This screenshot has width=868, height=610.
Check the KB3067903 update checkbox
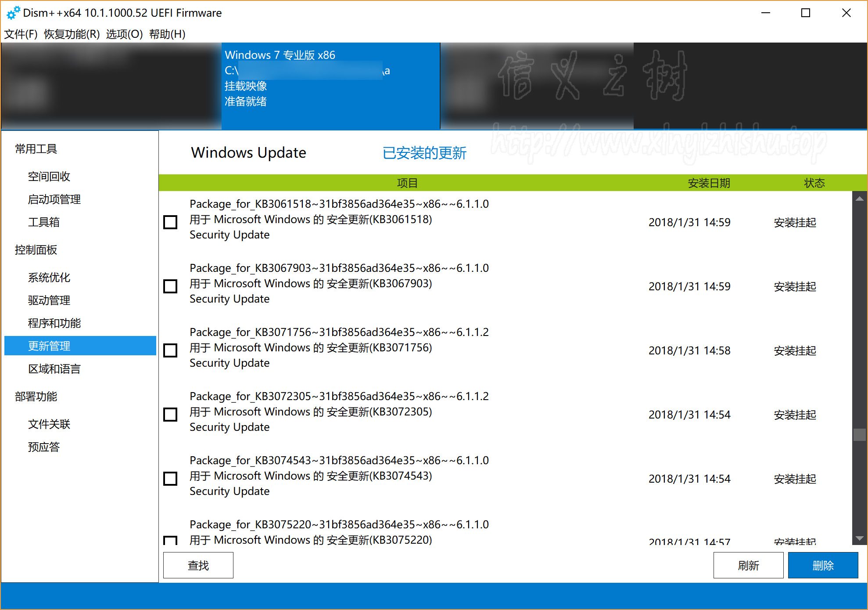tap(170, 286)
